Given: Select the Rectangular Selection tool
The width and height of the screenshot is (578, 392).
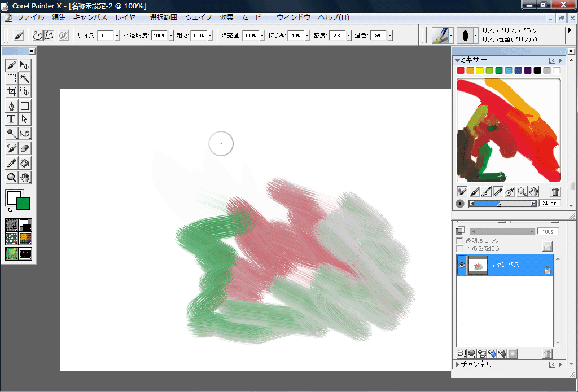Looking at the screenshot, I should pyautogui.click(x=11, y=78).
